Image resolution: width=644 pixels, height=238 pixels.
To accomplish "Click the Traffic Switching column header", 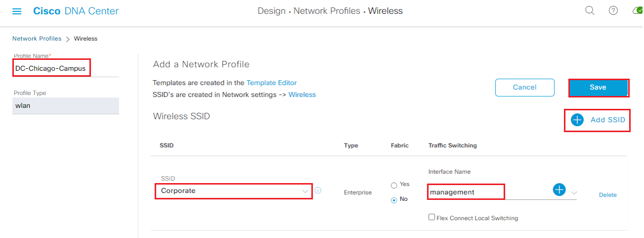I will [x=452, y=145].
